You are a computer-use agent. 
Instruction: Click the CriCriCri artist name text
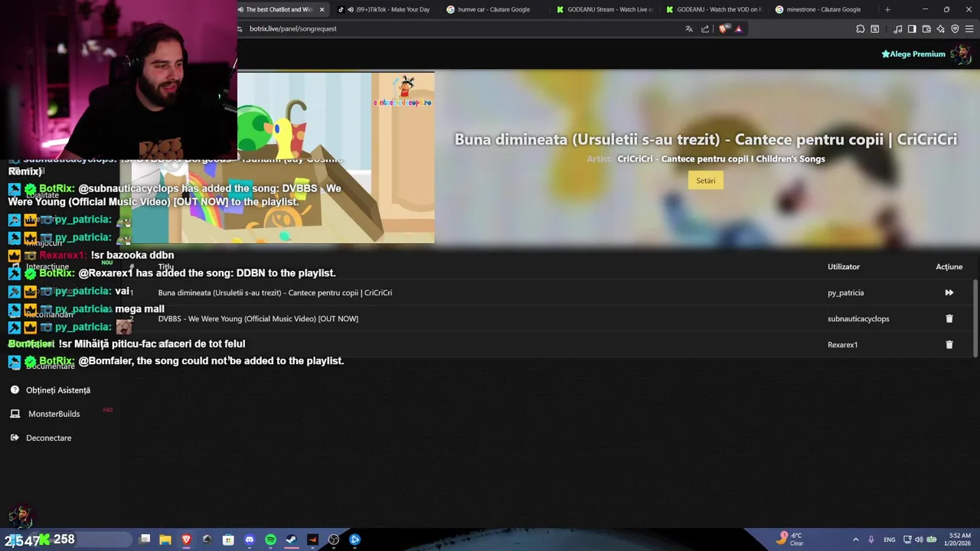pos(721,159)
